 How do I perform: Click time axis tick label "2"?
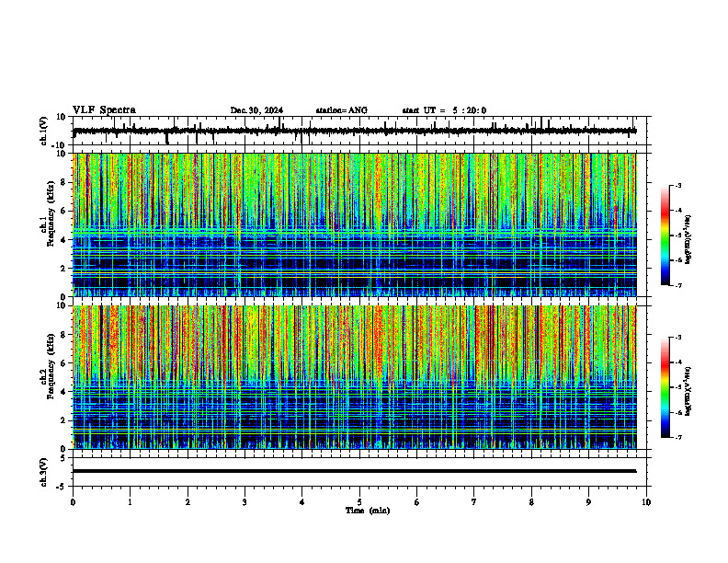188,502
